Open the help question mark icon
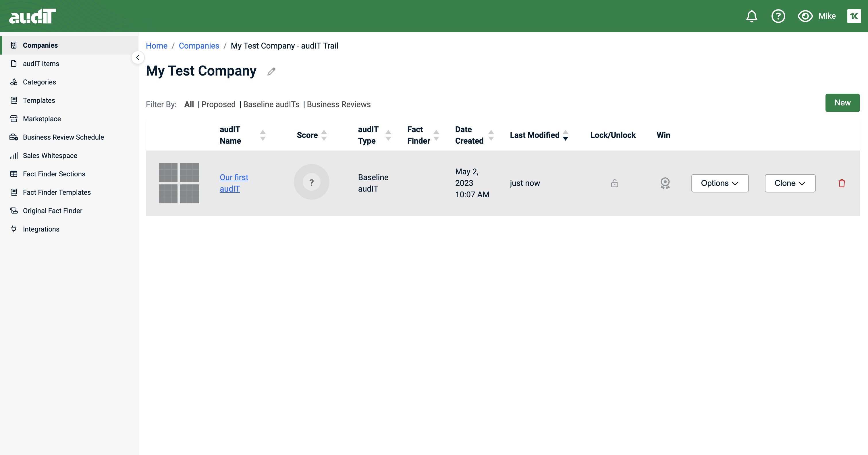Screen dimensions: 868x455 (778, 16)
